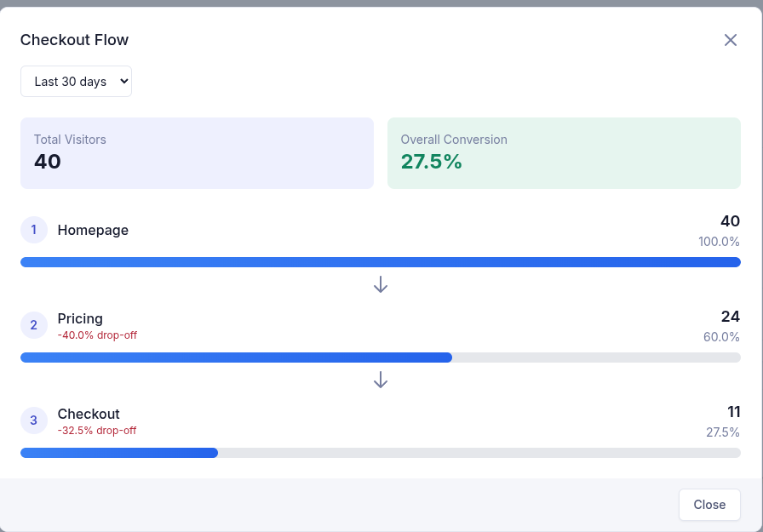Click the Pricing funnel progress bar

pos(381,358)
